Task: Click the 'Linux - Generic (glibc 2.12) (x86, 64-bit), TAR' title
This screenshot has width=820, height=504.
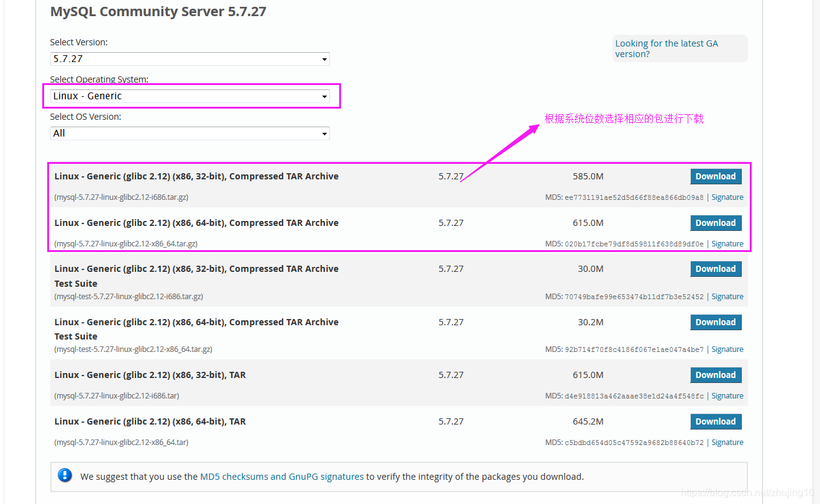Action: click(x=150, y=421)
